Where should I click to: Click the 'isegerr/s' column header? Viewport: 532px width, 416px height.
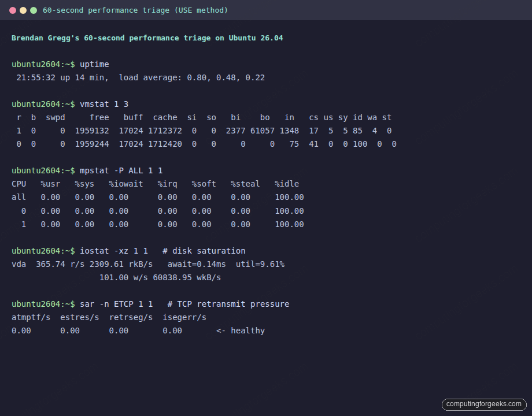184,318
